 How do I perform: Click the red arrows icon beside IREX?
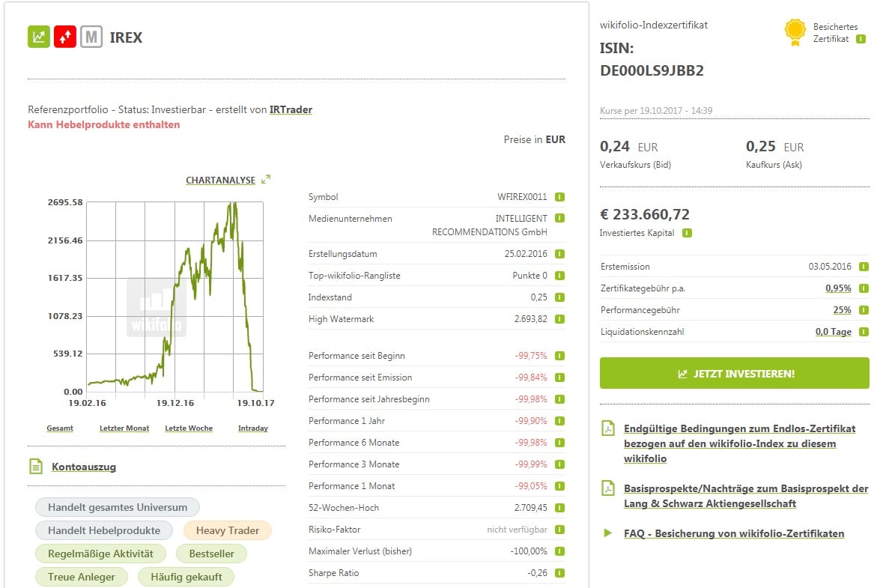[65, 37]
